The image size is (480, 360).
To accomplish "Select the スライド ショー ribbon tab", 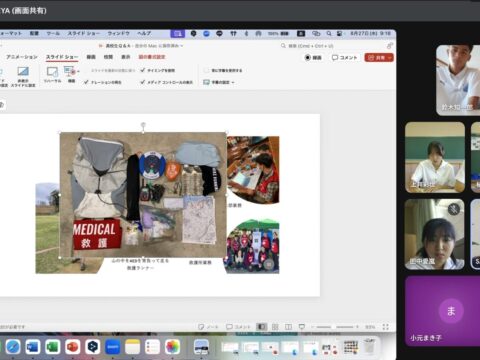I will click(62, 57).
